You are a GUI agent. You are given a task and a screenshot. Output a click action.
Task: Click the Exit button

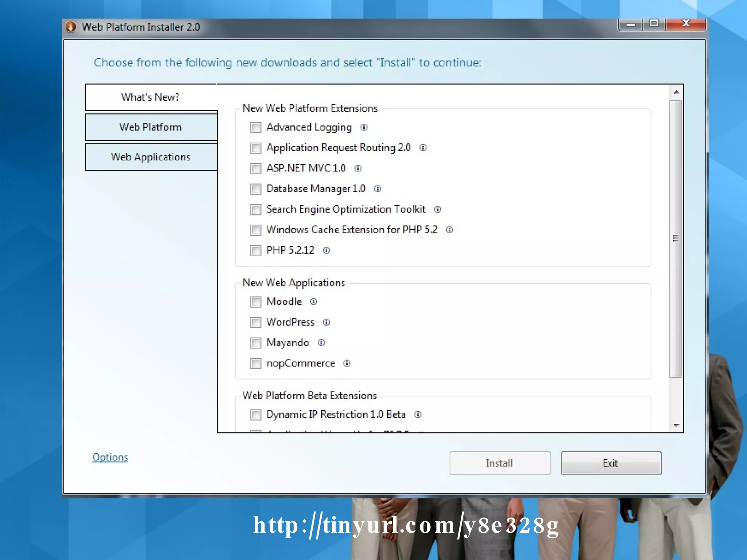tap(611, 463)
